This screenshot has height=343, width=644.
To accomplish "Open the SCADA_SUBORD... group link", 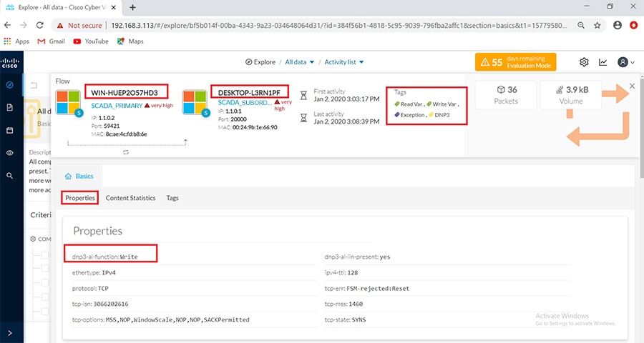I will pos(245,103).
